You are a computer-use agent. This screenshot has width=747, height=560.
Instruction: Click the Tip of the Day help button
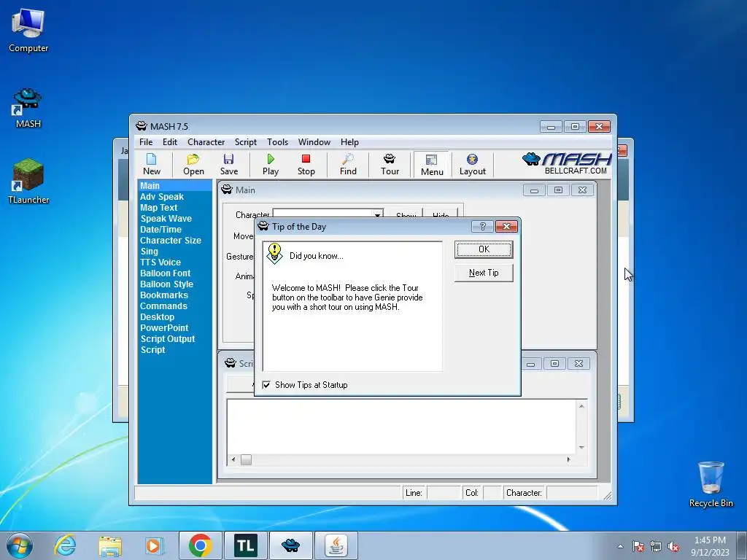click(482, 226)
